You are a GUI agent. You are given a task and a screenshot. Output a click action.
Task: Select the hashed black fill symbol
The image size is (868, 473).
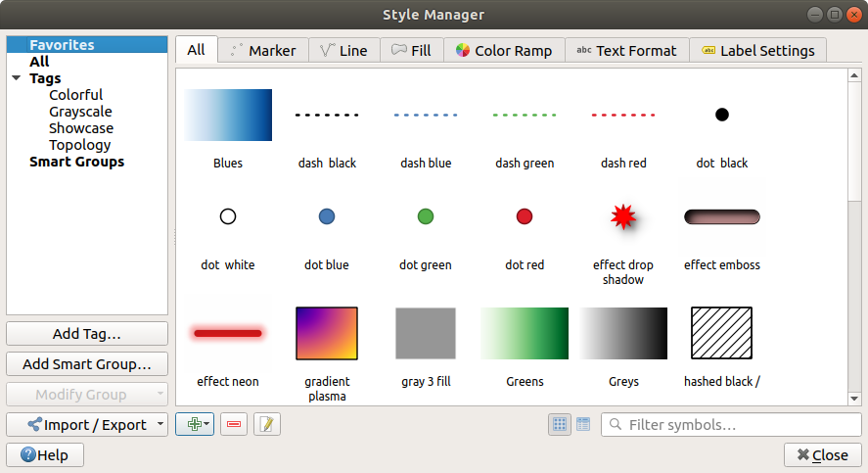pos(721,333)
